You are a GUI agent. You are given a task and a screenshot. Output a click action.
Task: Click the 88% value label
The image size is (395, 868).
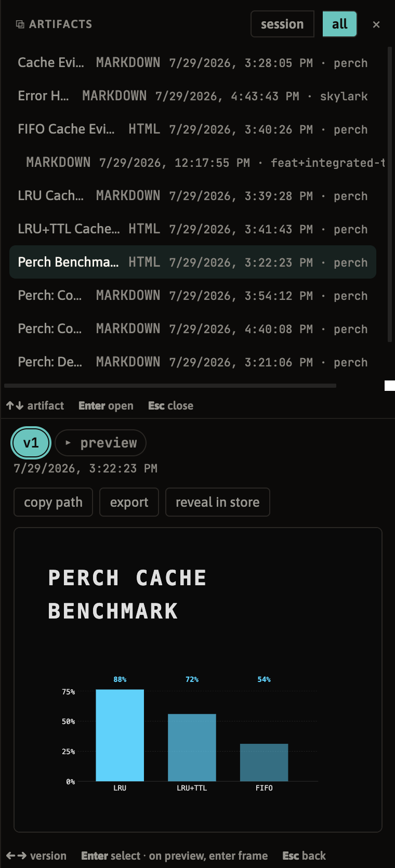coord(120,679)
